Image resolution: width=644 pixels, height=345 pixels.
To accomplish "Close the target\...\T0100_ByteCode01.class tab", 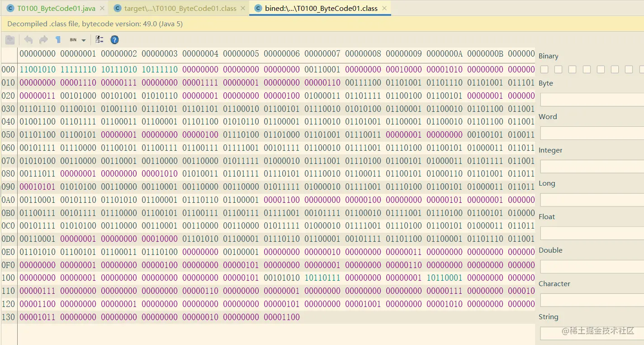I will (243, 8).
